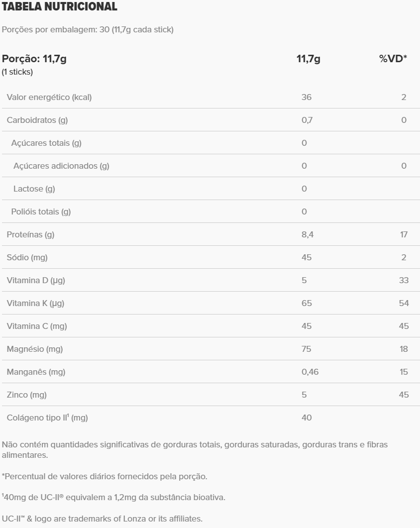The image size is (420, 528).
Task: Click the Carboidratos (g) row label
Action: (x=37, y=120)
